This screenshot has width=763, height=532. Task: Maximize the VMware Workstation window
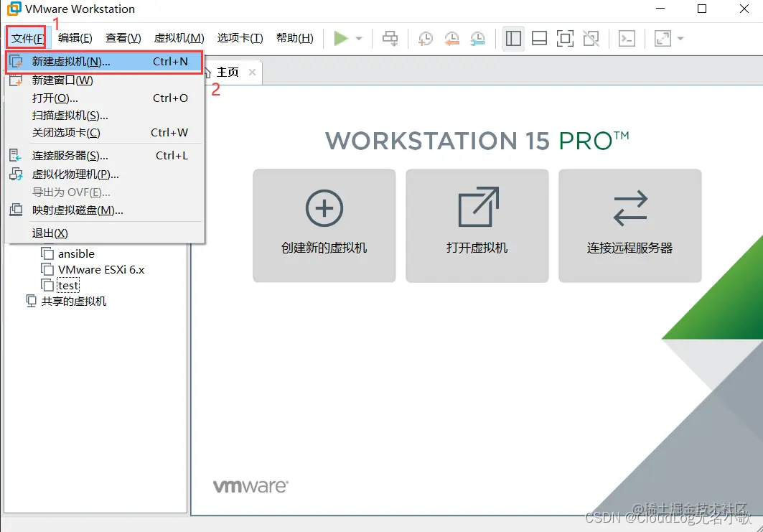point(702,9)
